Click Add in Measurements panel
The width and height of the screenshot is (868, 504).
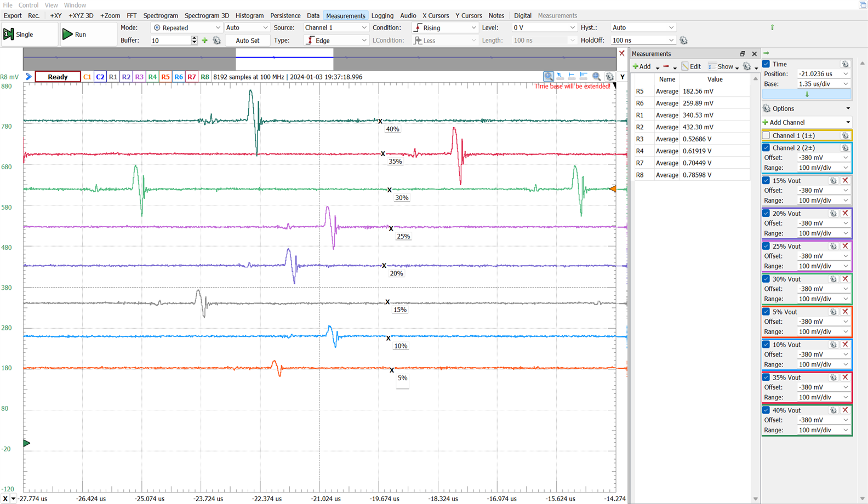[x=642, y=66]
